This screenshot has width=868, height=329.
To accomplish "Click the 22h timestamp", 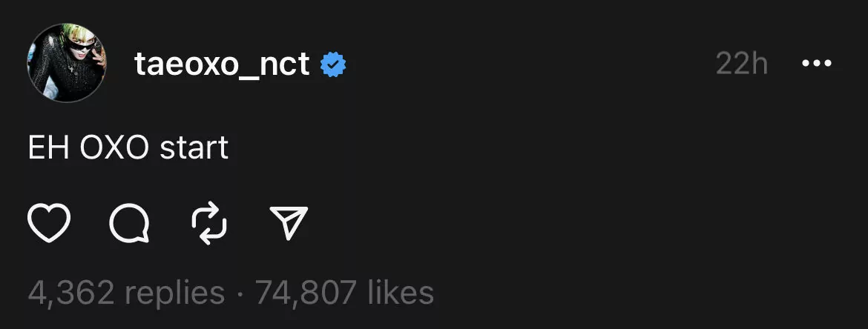I will (x=742, y=64).
